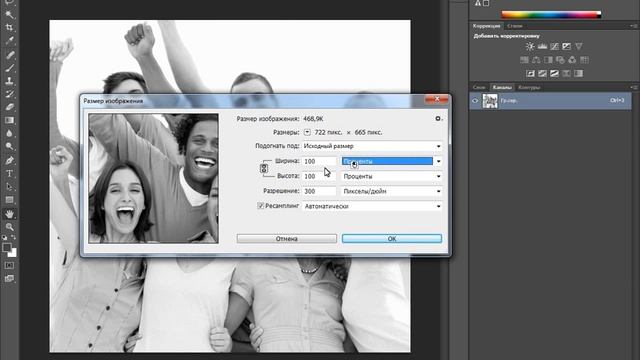Click the Разрешение value field
This screenshot has height=360, width=640.
319,191
